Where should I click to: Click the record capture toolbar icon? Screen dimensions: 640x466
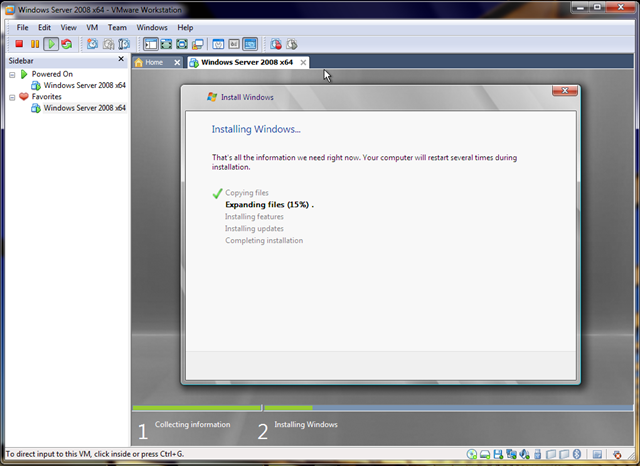[276, 44]
